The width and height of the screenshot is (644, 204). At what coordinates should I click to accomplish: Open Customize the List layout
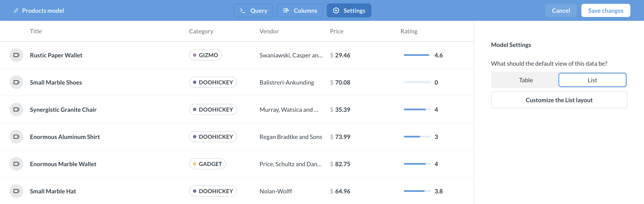coord(559,100)
